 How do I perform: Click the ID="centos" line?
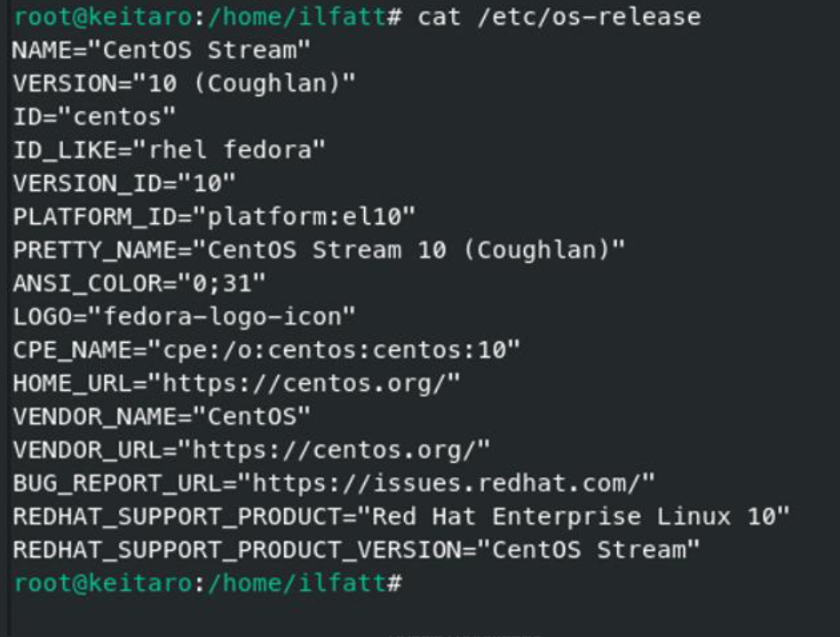coord(94,116)
